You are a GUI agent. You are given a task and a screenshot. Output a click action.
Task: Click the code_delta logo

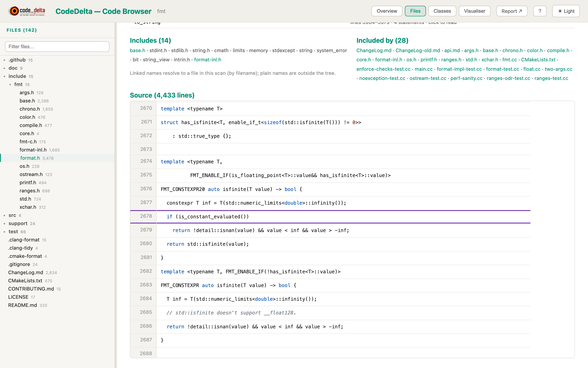(27, 11)
